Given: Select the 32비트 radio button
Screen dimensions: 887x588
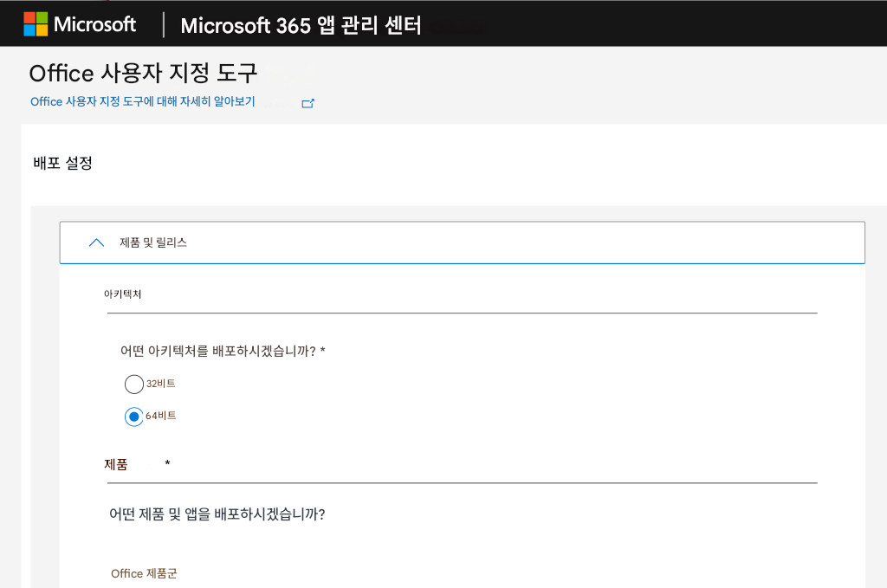Looking at the screenshot, I should pos(134,384).
